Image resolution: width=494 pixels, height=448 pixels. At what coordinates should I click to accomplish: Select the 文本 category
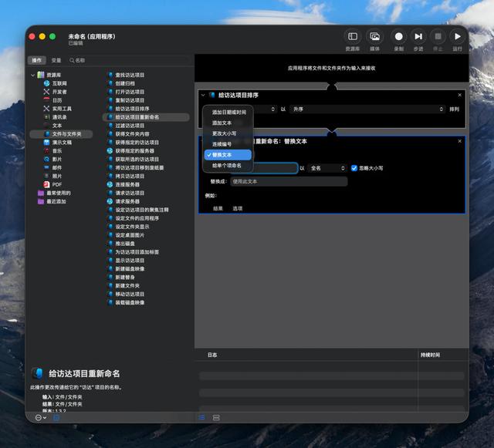point(57,126)
